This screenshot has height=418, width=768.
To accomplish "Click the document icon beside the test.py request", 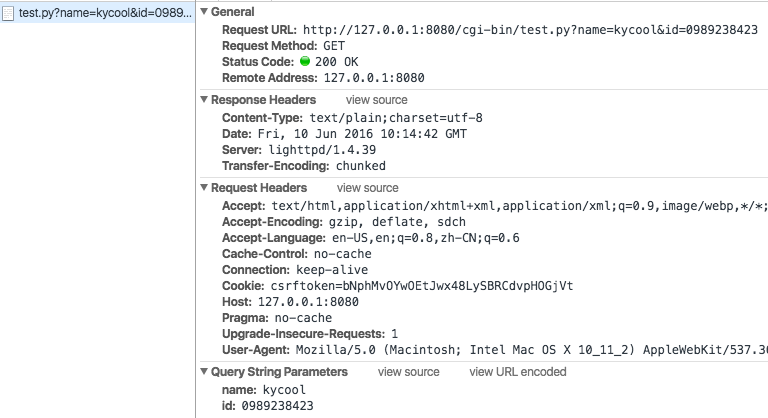I will click(9, 12).
